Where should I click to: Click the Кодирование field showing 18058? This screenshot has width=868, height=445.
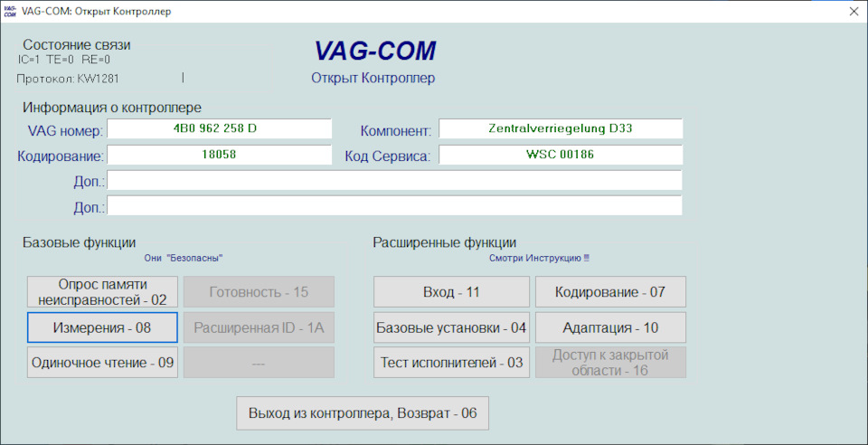point(219,155)
